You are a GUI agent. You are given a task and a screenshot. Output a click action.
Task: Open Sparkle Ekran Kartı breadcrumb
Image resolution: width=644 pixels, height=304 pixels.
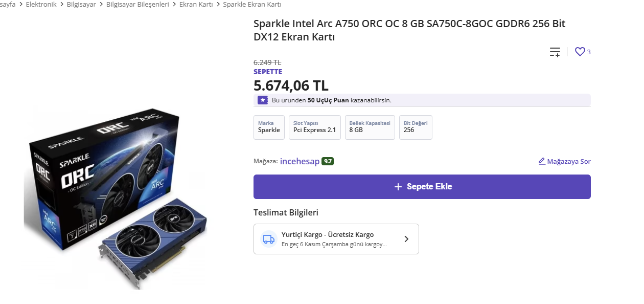click(252, 5)
